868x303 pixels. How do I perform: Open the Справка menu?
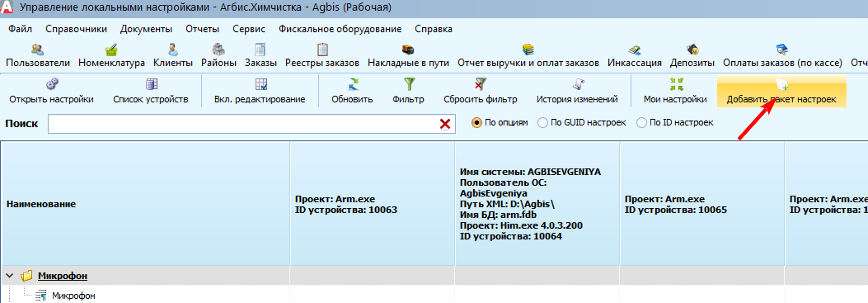click(x=434, y=30)
